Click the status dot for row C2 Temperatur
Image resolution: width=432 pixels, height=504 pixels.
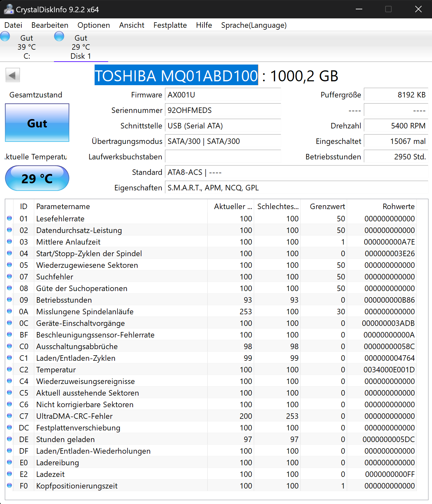[x=9, y=369]
